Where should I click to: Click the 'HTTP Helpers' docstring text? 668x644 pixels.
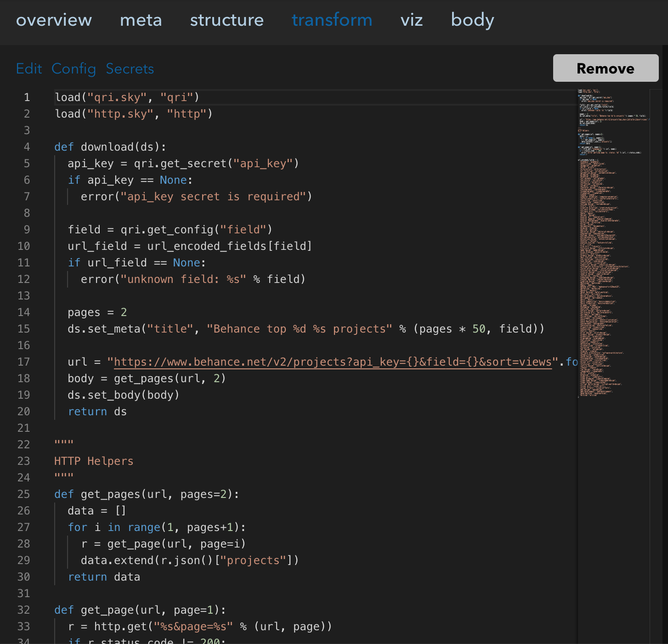(x=94, y=461)
